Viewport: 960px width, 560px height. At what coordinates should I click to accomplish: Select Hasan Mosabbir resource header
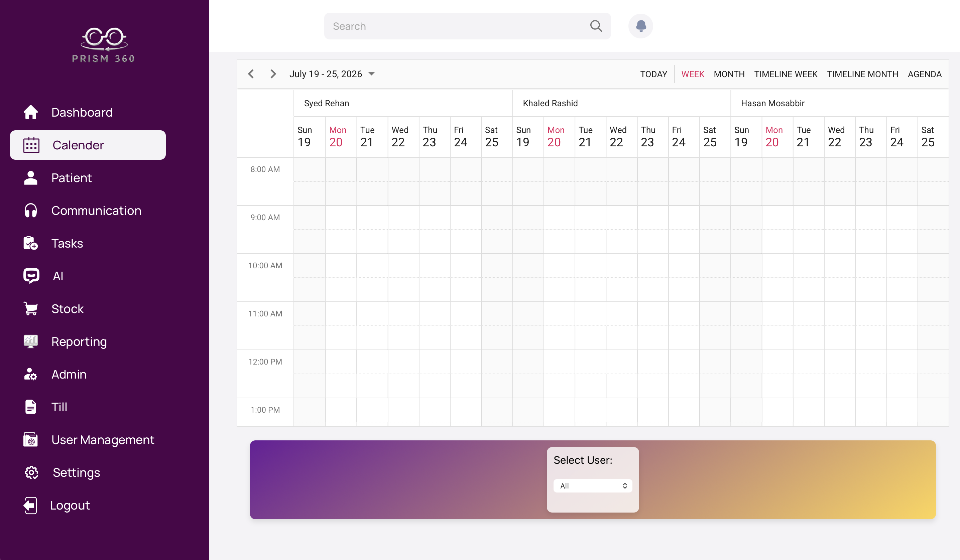(x=839, y=103)
